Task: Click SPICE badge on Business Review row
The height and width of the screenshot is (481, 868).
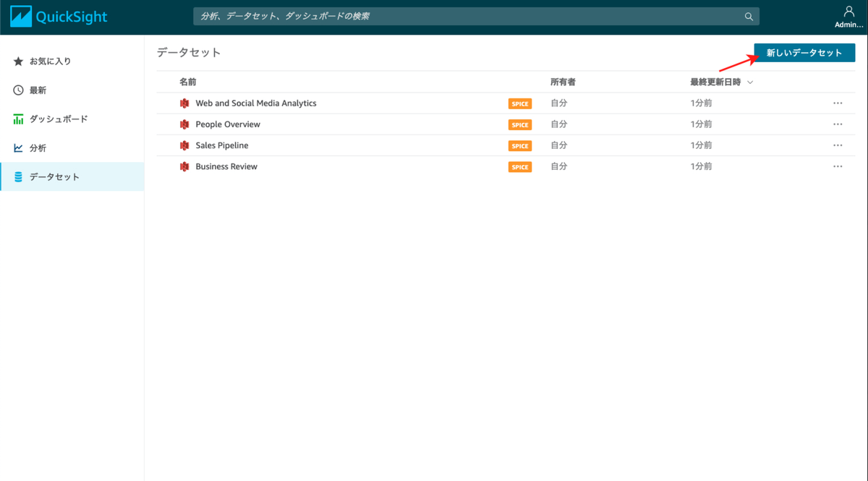Action: pyautogui.click(x=520, y=167)
